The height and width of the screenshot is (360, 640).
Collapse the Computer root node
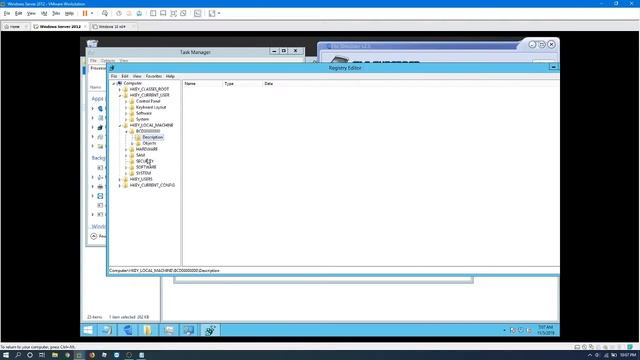(114, 83)
